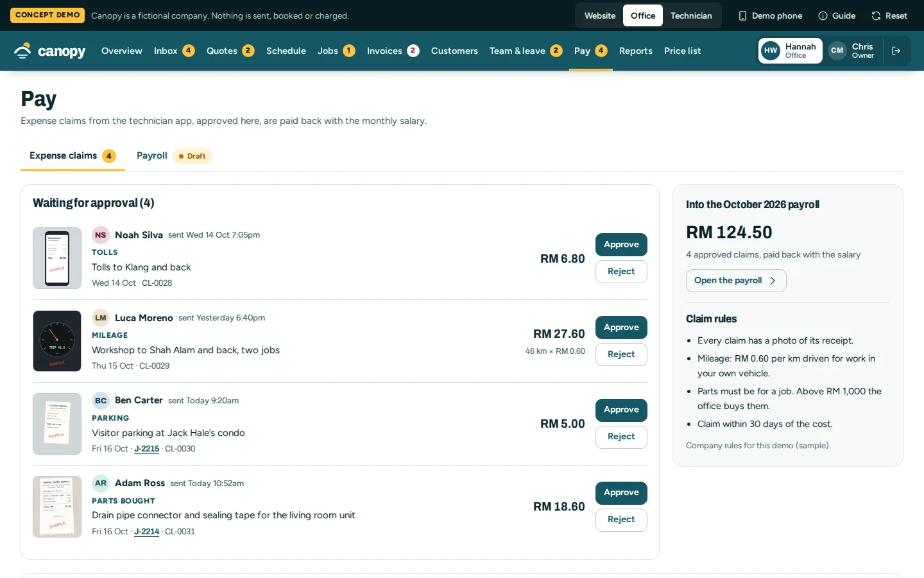Switch to the Office view
This screenshot has width=924, height=578.
point(643,15)
